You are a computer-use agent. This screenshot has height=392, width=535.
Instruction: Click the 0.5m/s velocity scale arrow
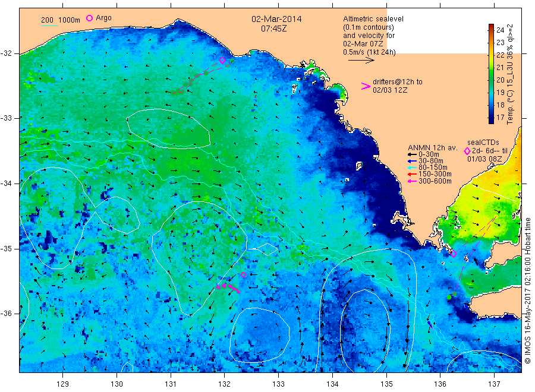tap(361, 61)
